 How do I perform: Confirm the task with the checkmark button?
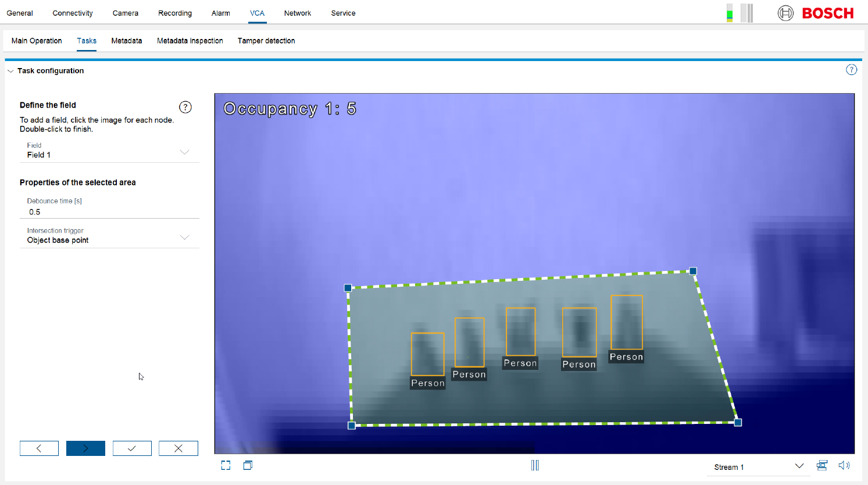click(132, 448)
